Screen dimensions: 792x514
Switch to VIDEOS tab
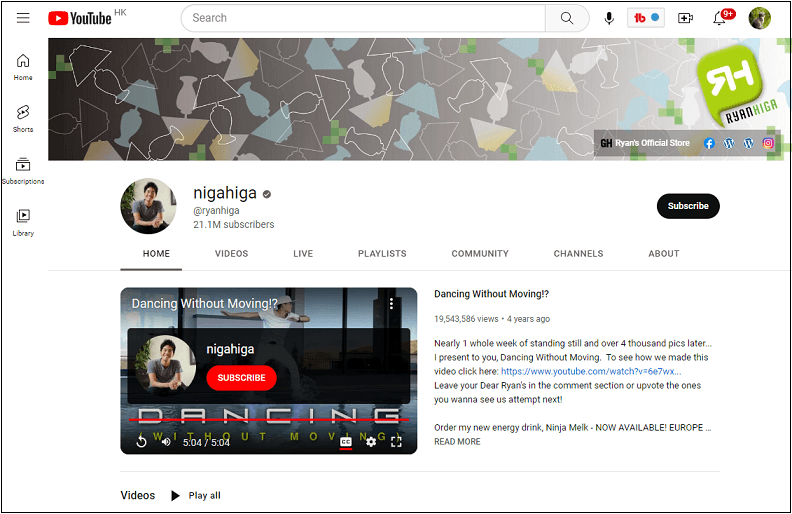tap(231, 253)
